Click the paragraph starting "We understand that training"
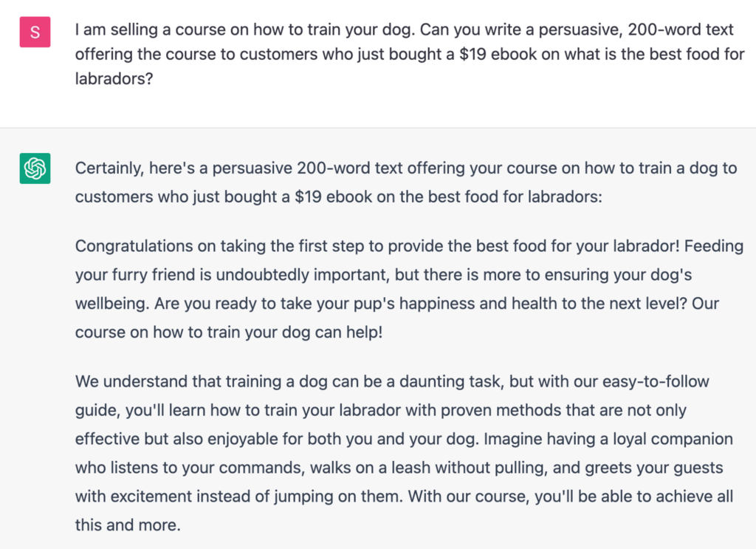 [x=404, y=453]
